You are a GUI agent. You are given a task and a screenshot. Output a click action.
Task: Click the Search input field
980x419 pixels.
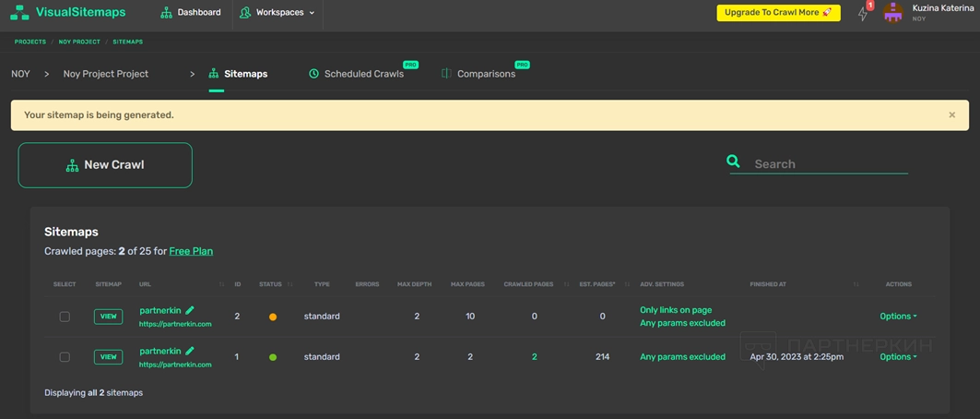coord(829,164)
